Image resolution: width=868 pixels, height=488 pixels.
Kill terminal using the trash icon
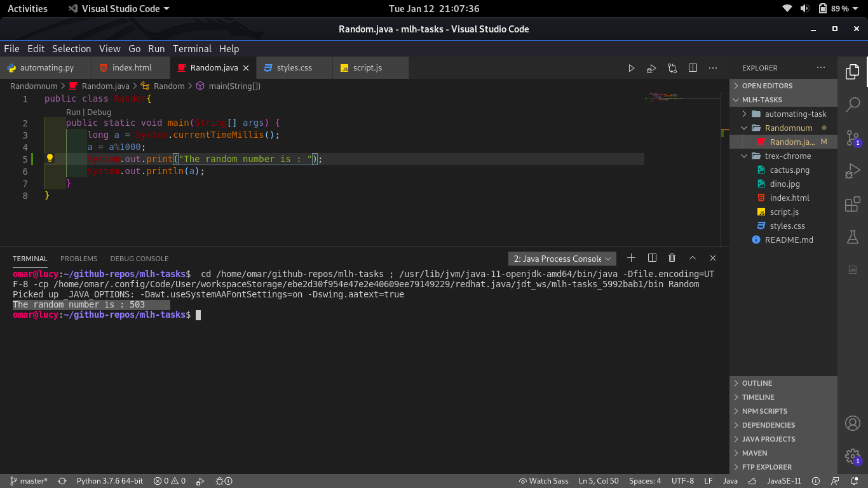point(672,258)
